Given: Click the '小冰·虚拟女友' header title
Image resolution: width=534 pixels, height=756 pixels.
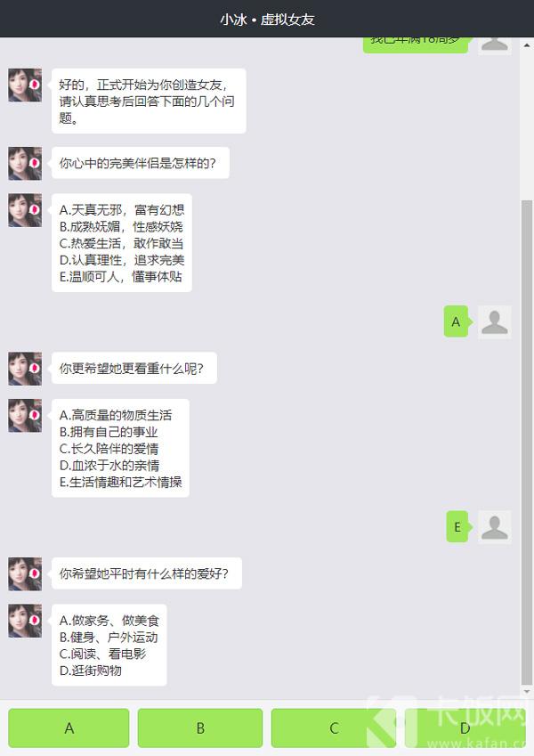Looking at the screenshot, I should click(267, 20).
